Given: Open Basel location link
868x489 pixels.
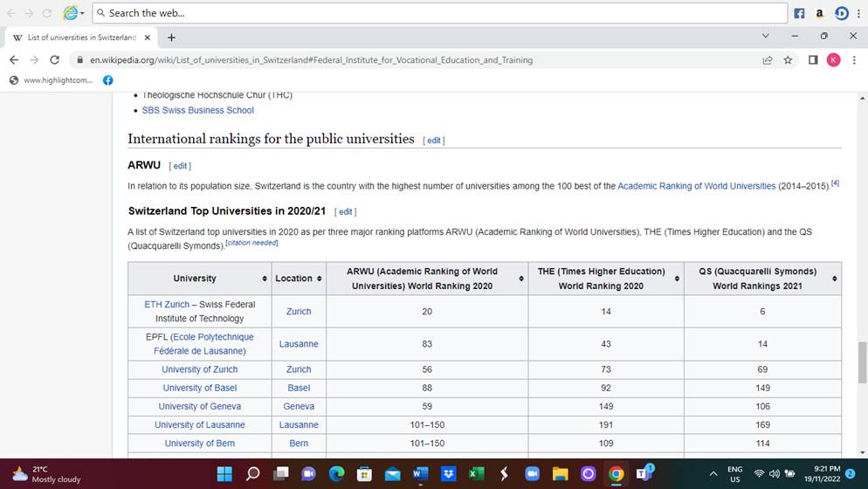Looking at the screenshot, I should [299, 389].
